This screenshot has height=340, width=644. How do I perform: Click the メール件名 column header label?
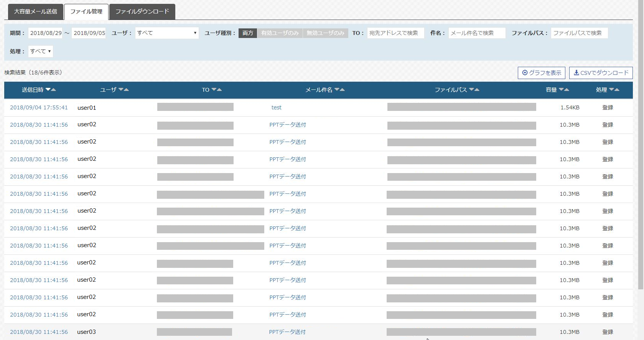[319, 90]
